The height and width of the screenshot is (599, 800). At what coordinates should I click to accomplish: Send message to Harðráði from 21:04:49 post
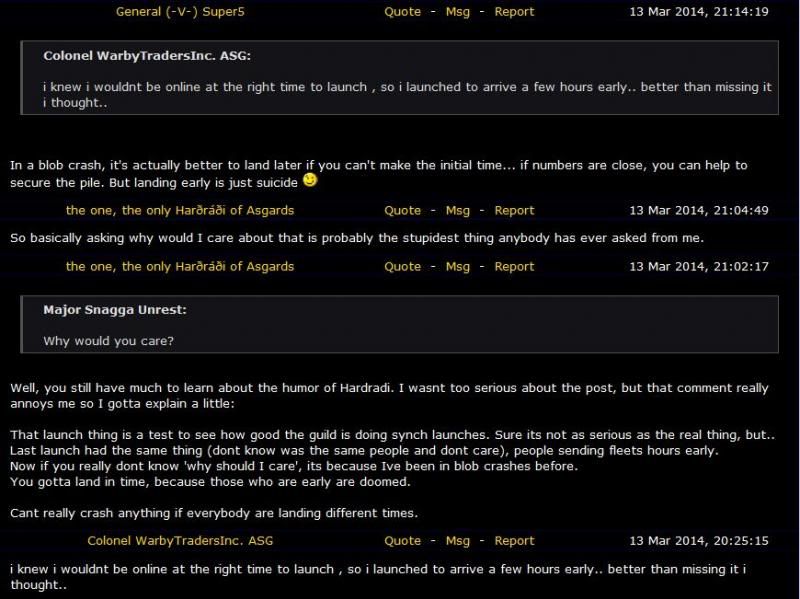[458, 210]
